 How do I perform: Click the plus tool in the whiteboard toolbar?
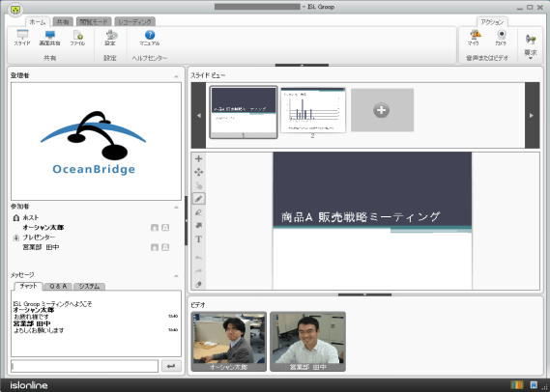coord(198,158)
